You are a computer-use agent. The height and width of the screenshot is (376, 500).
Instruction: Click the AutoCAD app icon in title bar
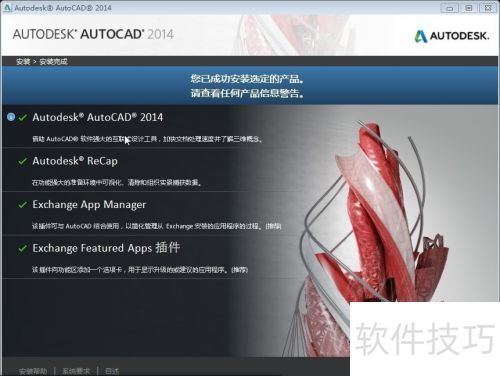7,8
